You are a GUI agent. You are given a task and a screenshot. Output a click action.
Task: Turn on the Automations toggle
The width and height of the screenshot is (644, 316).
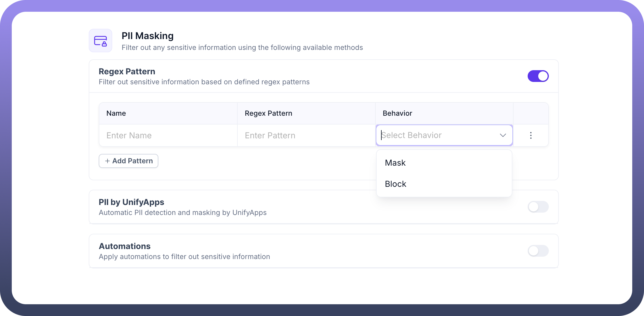tap(538, 251)
